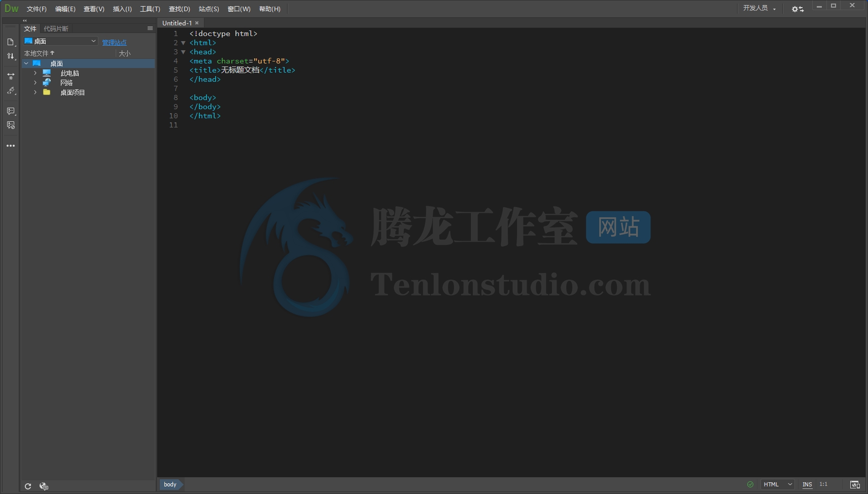Collapse the head tag fold arrow on line 3

[x=183, y=52]
